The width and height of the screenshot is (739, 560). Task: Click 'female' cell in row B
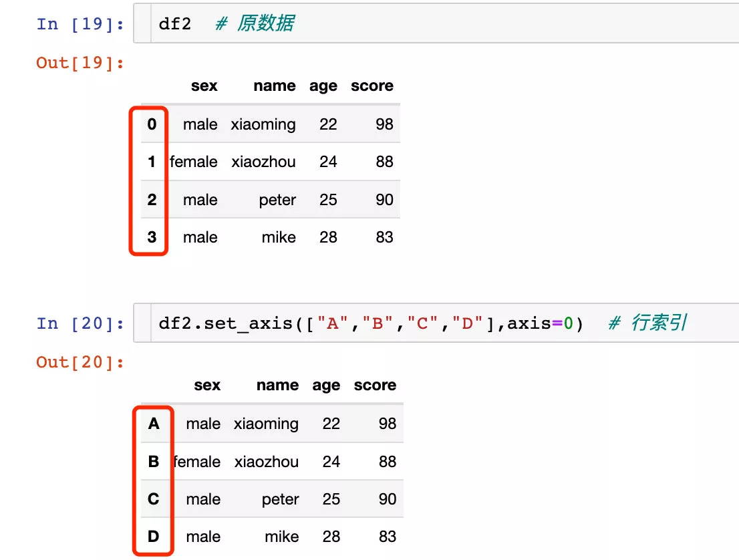tap(197, 462)
